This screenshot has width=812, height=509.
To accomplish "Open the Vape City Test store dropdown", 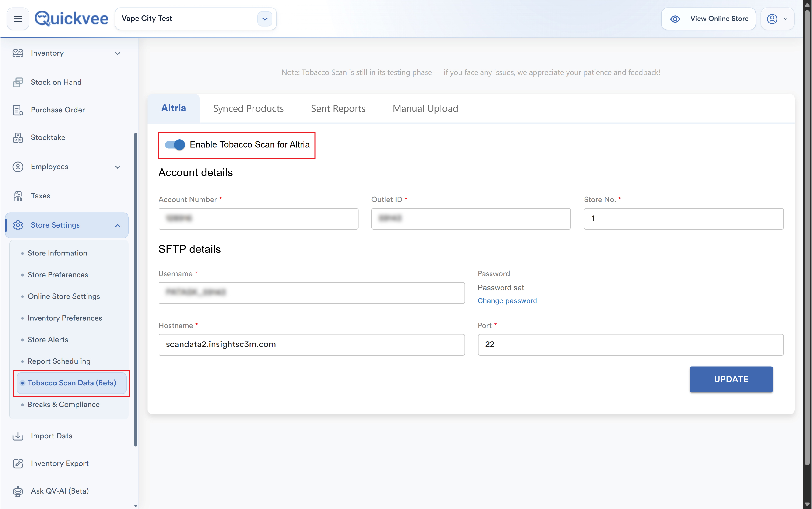I will [x=264, y=19].
